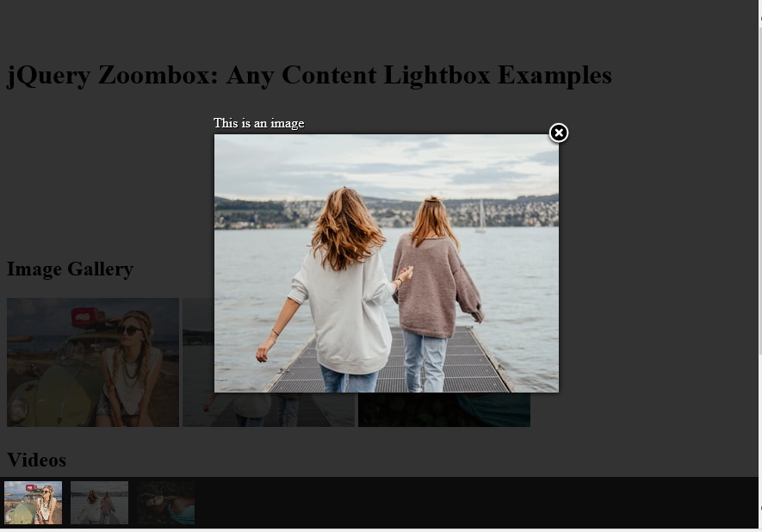762x532 pixels.
Task: Click the red sign atop the dimmed car
Action: pos(85,317)
